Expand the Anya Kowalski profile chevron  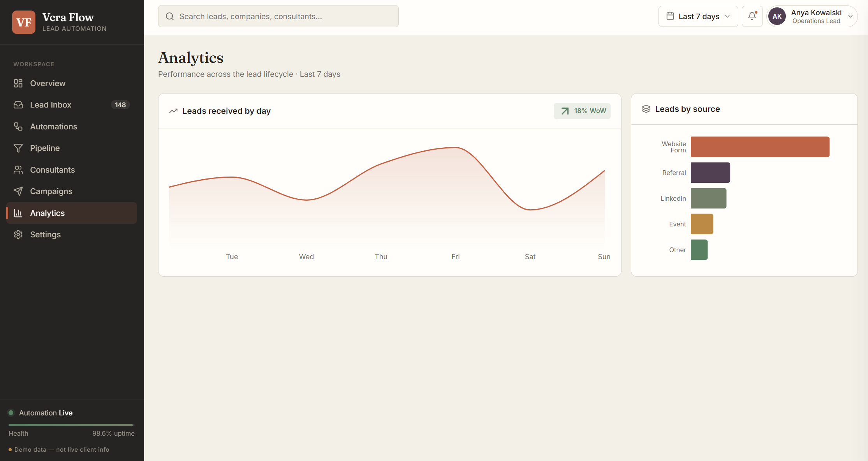(x=850, y=16)
